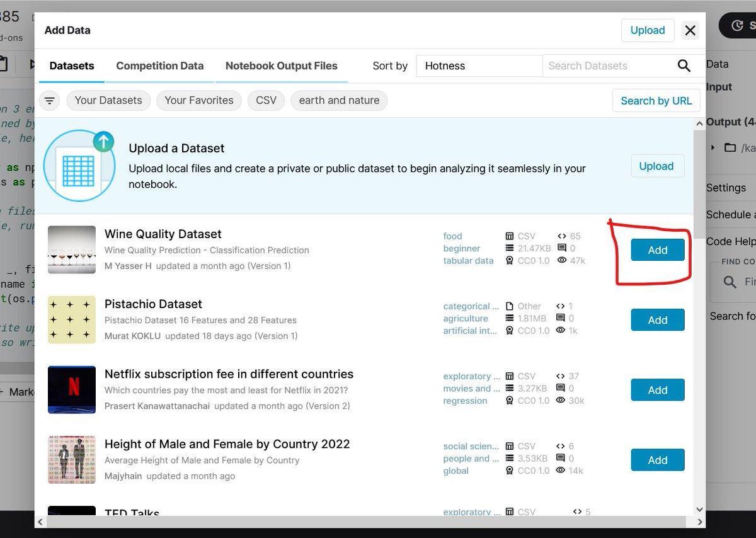
Task: Open Wine Quality Dataset title link
Action: point(163,234)
